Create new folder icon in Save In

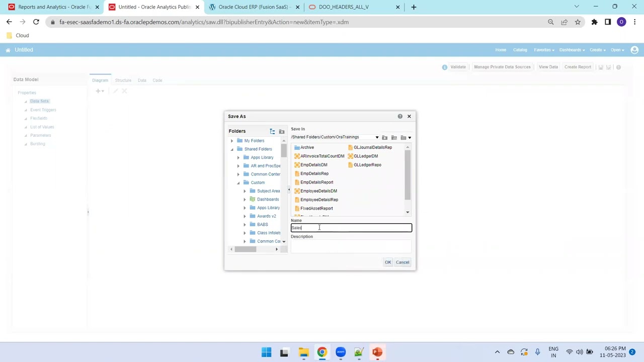click(394, 137)
